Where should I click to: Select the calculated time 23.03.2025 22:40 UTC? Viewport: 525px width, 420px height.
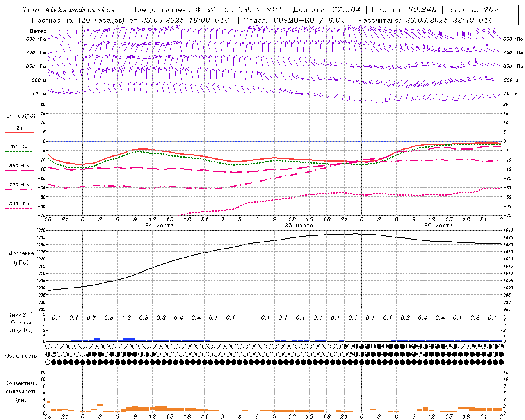coord(450,20)
